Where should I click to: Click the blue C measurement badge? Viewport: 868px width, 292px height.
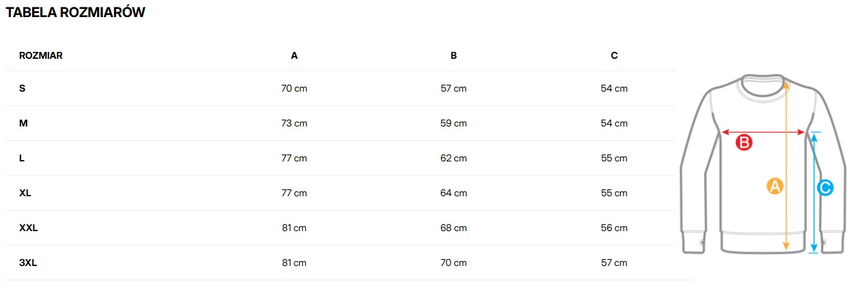pyautogui.click(x=825, y=187)
